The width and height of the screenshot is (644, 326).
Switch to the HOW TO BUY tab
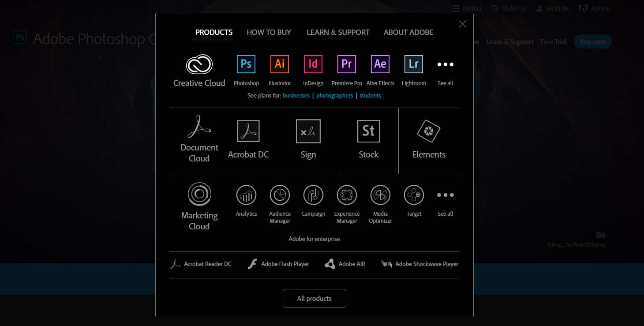coord(269,32)
